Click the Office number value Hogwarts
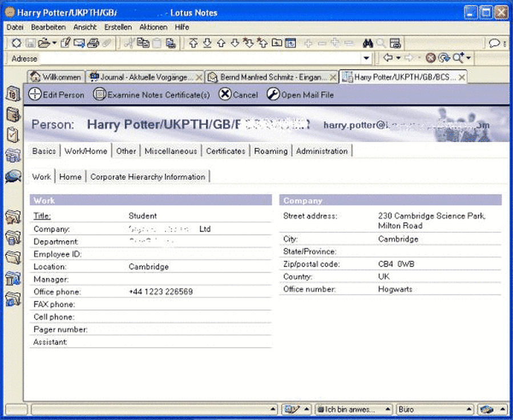 [395, 289]
